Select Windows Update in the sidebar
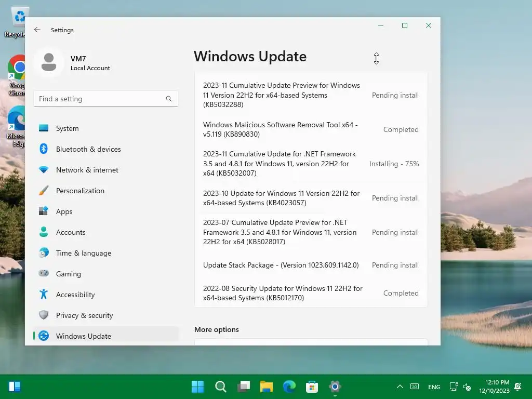The width and height of the screenshot is (532, 399). tap(106, 336)
